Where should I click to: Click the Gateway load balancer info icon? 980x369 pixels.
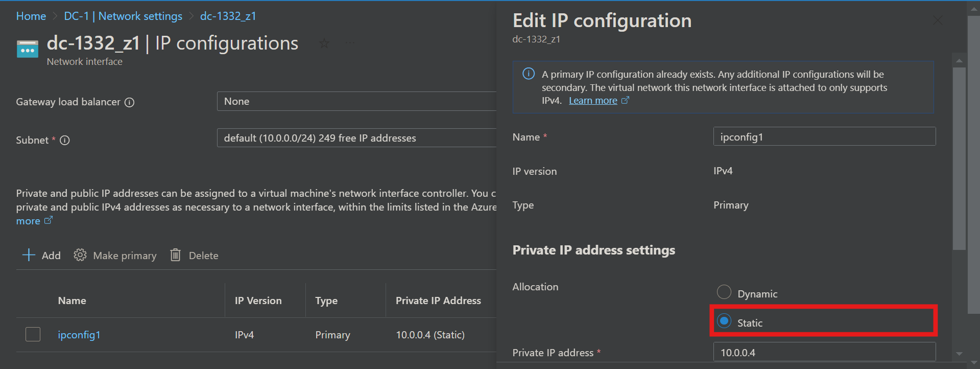(130, 102)
